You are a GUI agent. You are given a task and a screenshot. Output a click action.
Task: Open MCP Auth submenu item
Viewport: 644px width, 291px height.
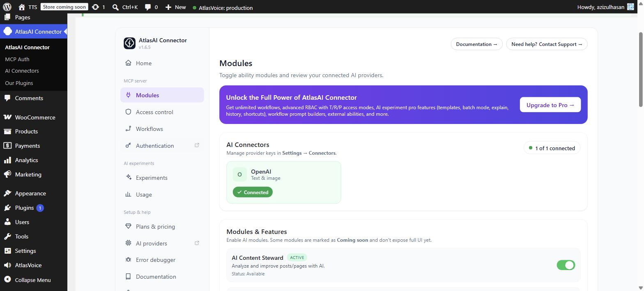click(x=17, y=59)
